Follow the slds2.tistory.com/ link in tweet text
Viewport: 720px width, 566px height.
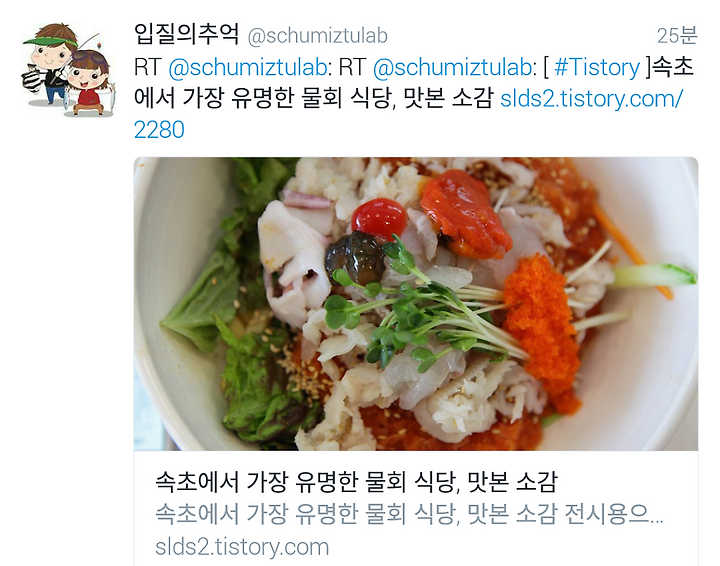[x=591, y=99]
